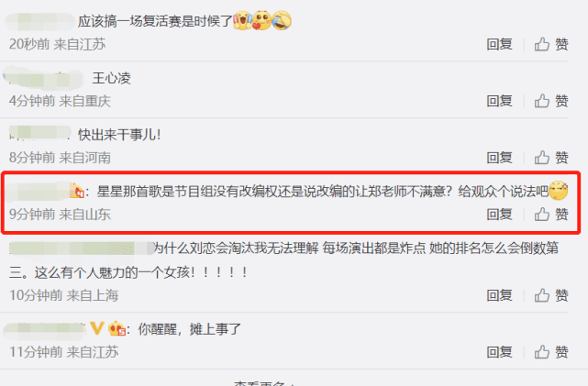Reply to the 王心凌 comment
588x386 pixels.
(x=499, y=101)
